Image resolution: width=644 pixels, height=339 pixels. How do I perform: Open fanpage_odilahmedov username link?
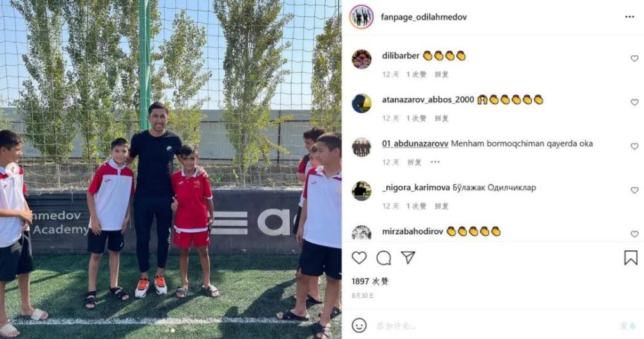[x=424, y=17]
